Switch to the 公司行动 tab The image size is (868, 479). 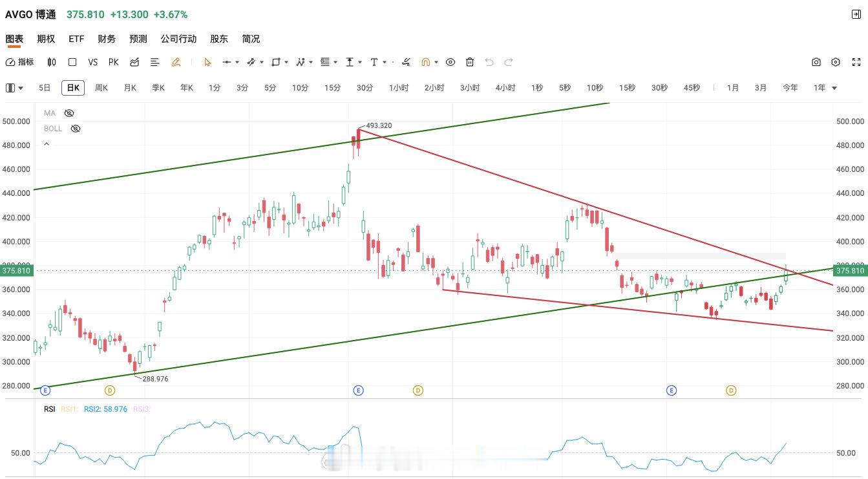coord(178,39)
